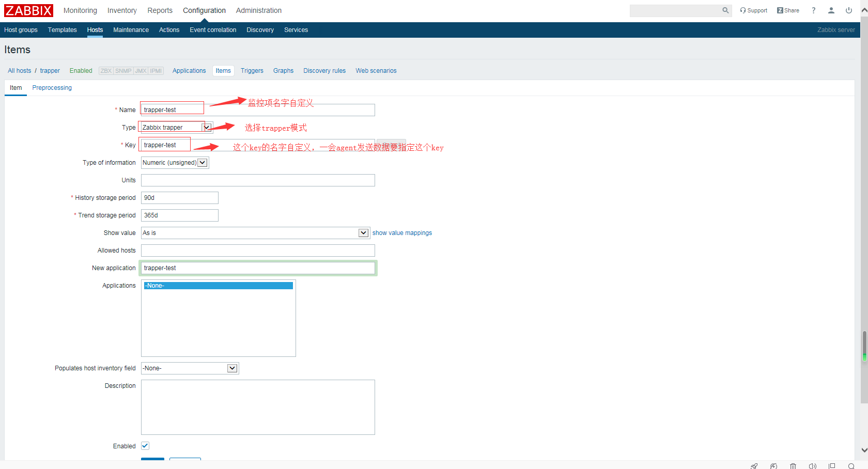Open the Applications host link

[189, 71]
